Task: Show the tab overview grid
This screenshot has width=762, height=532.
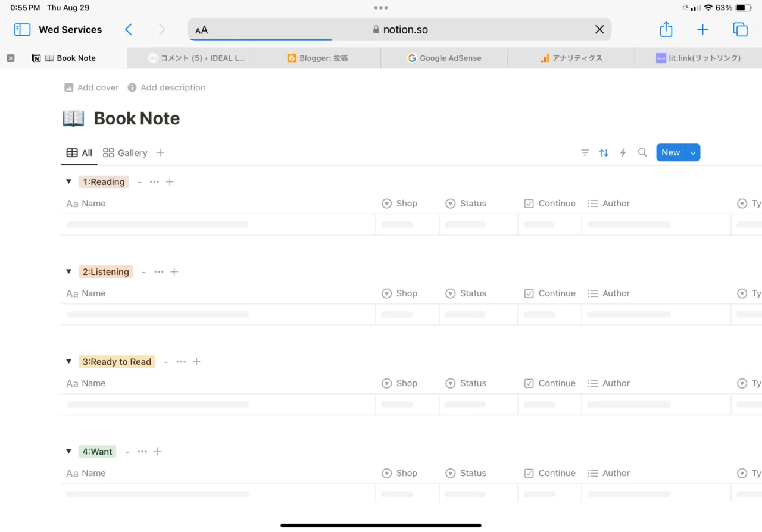Action: pyautogui.click(x=740, y=30)
